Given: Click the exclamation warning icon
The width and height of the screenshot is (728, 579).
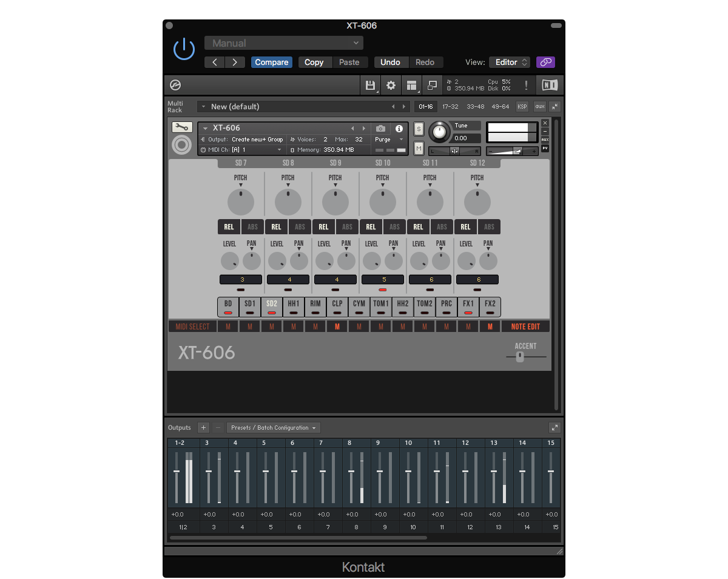Looking at the screenshot, I should [526, 85].
